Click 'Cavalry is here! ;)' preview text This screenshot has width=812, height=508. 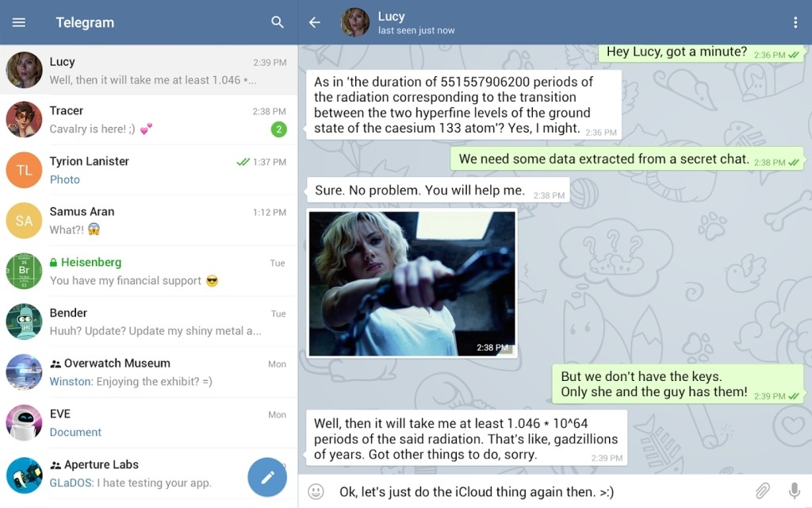[x=92, y=129]
